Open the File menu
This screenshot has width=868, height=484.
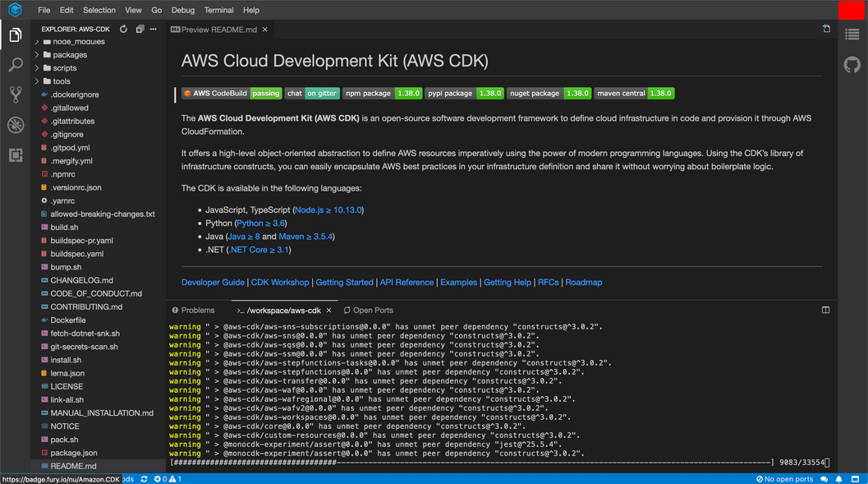coord(44,10)
